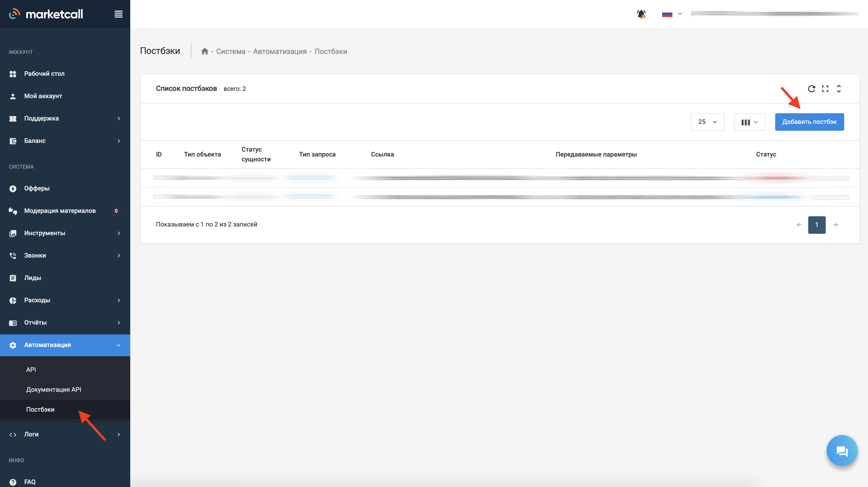Click the Модерация материалов counter badge
The height and width of the screenshot is (487, 868).
116,211
